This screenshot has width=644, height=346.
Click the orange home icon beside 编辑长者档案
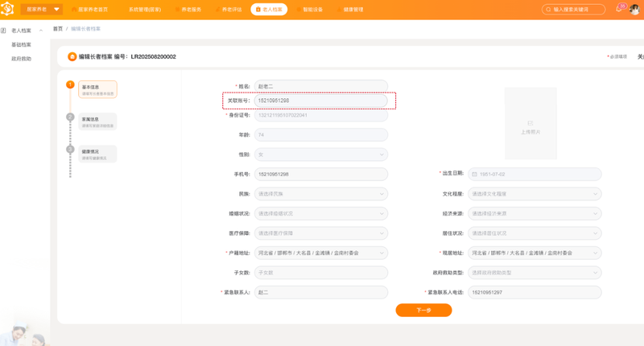click(72, 56)
